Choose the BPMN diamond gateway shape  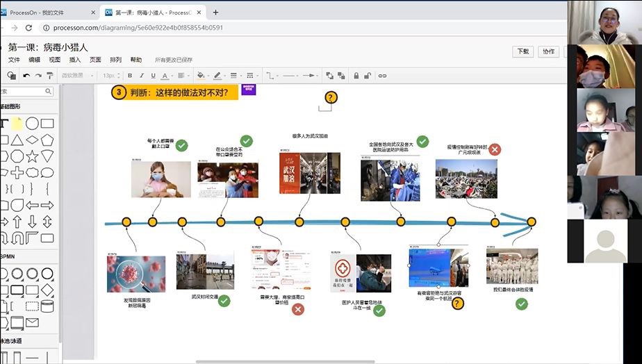47,290
